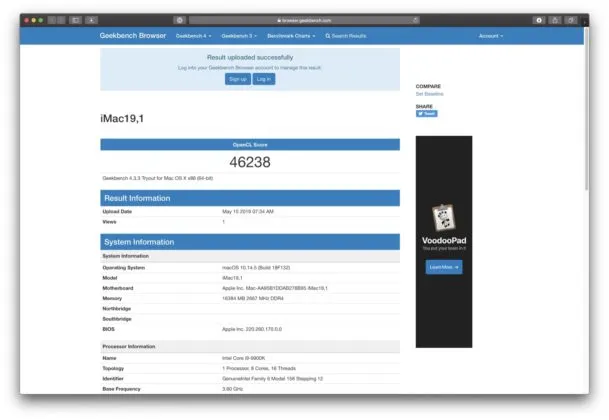Expand the Geekbench 3 menu
The height and width of the screenshot is (420, 609).
pos(239,36)
